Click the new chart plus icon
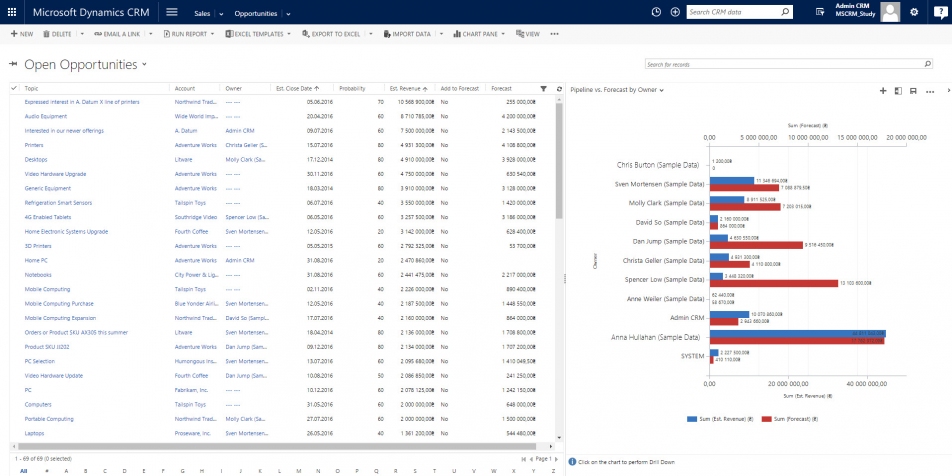Screen dimensions: 952x476 [883, 90]
